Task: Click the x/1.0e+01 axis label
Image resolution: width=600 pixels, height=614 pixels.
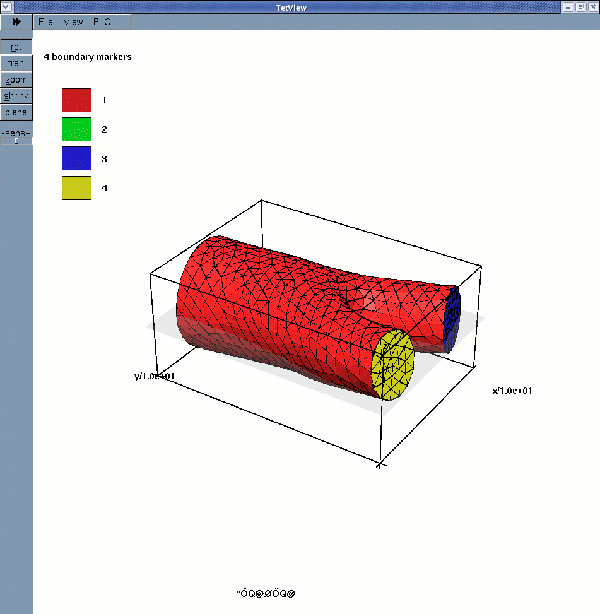Action: click(x=512, y=391)
